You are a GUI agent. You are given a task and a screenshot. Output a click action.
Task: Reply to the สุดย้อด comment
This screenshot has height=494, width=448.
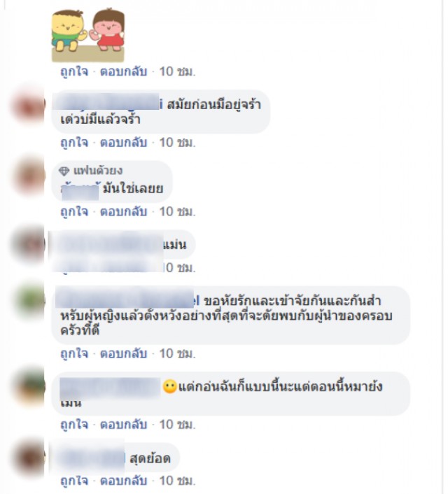124,481
